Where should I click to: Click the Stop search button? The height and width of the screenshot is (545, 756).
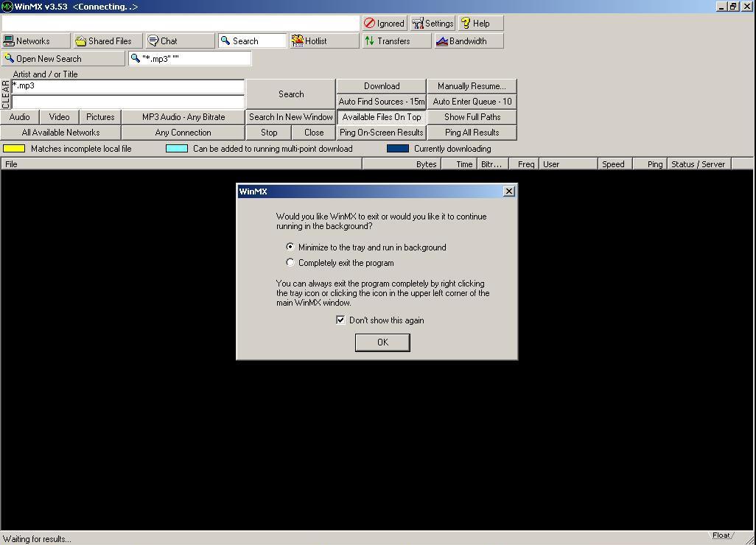coord(268,133)
